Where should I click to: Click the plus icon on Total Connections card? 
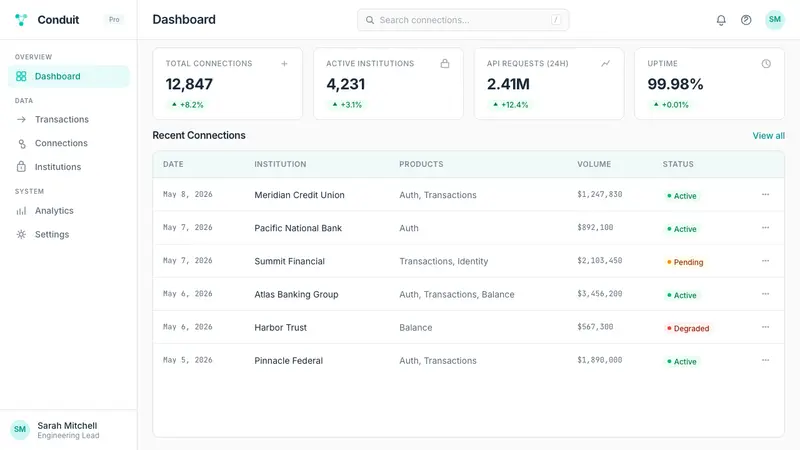coord(284,64)
